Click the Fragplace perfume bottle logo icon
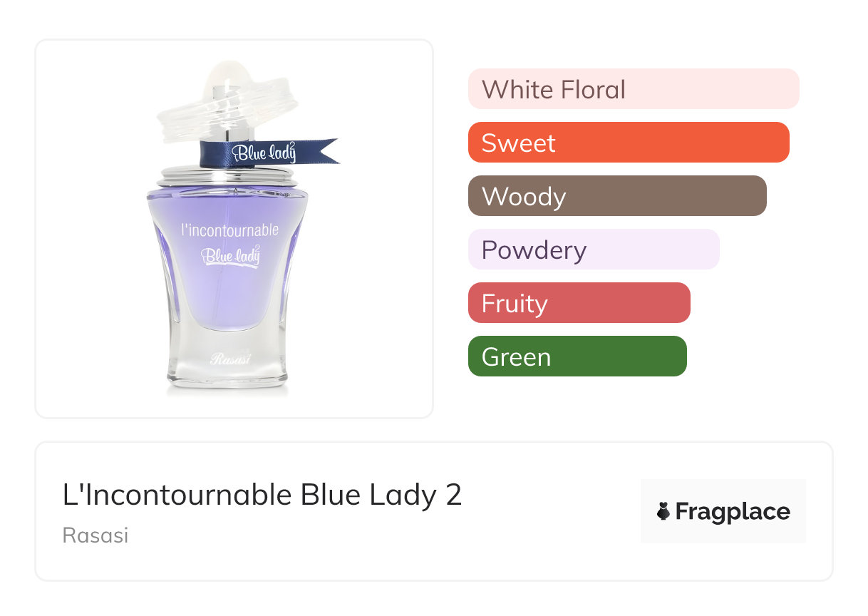Screen dimensions: 868x616 pyautogui.click(x=663, y=511)
